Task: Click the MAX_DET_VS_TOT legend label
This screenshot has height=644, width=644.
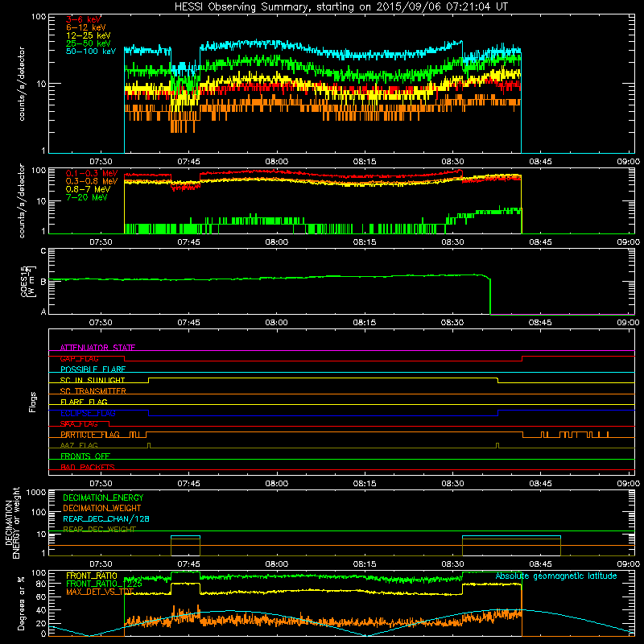Action: [x=100, y=592]
